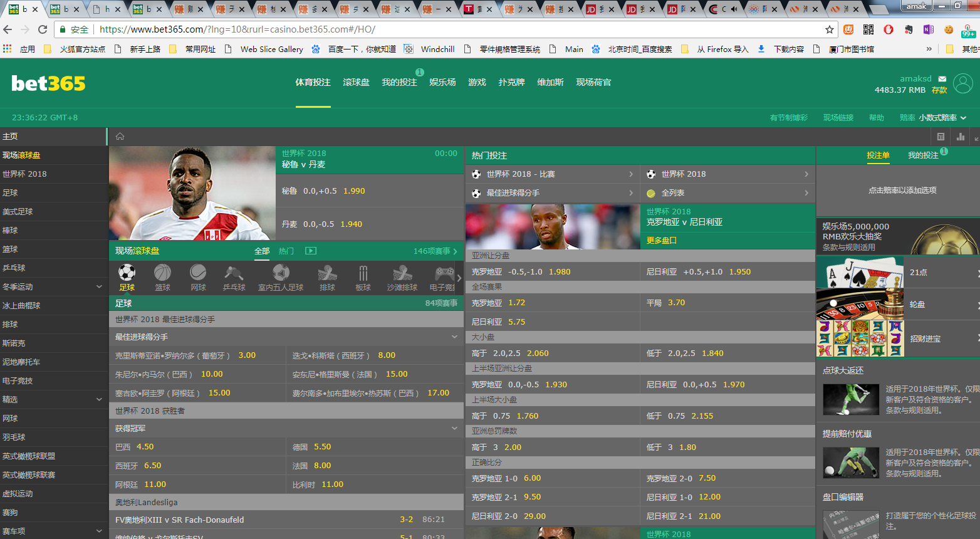Screen dimensions: 980x539
Task: Expand the 冬季运动 sidebar category
Action: click(x=98, y=287)
